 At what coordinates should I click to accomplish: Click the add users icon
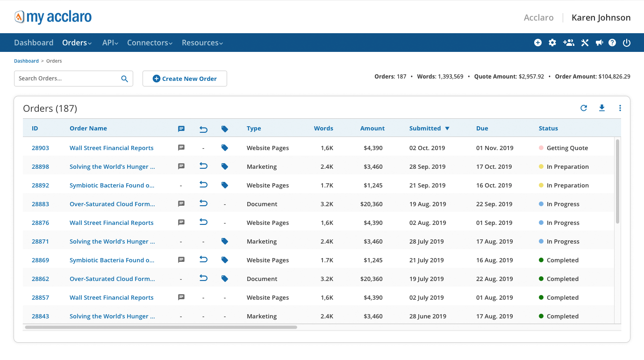coord(569,43)
